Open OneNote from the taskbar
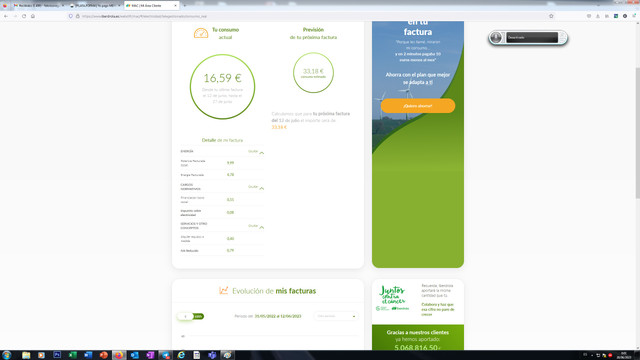The image size is (640, 360). (x=150, y=355)
